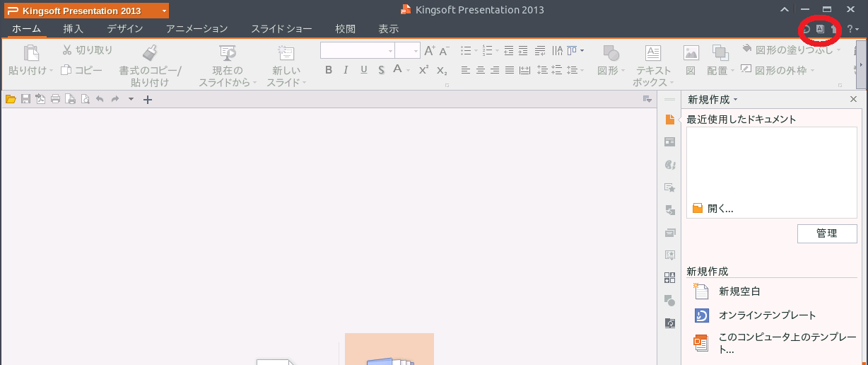This screenshot has width=868, height=365.
Task: Open the font size combo box
Action: pos(407,50)
